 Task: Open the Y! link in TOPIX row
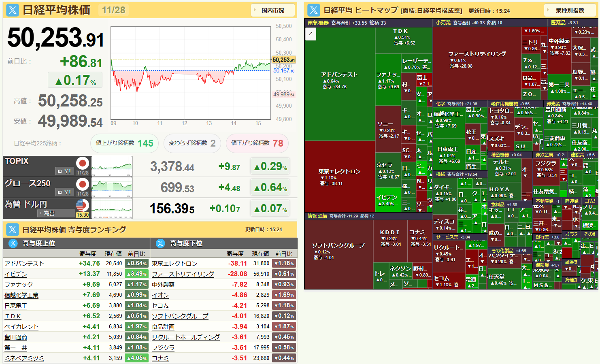[x=64, y=171]
